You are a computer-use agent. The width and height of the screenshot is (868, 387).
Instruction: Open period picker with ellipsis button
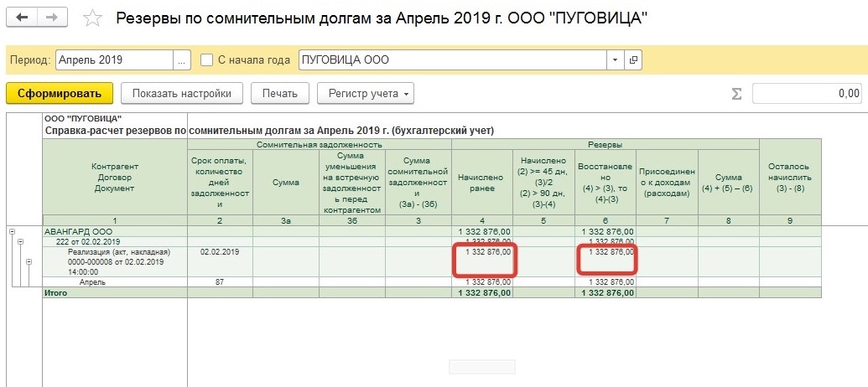[182, 60]
